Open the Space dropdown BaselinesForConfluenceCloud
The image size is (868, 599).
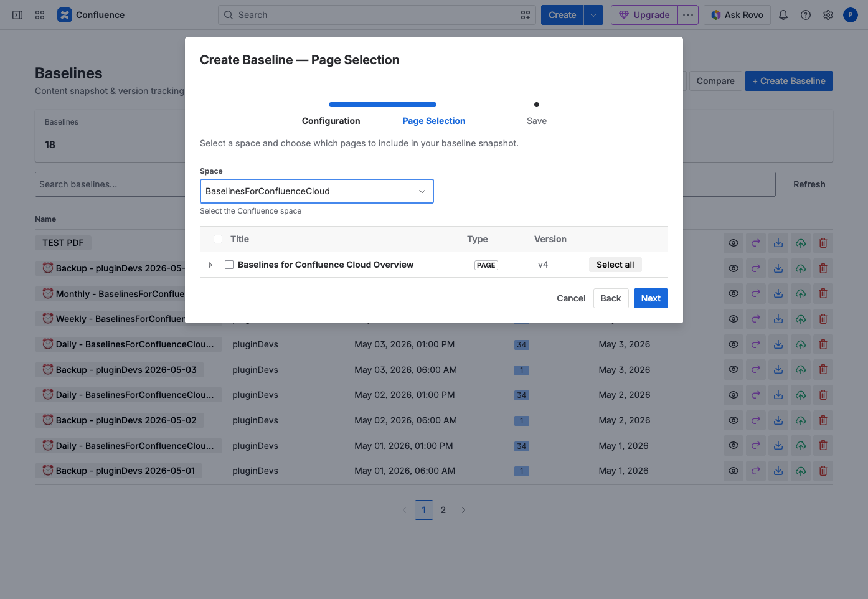[316, 191]
